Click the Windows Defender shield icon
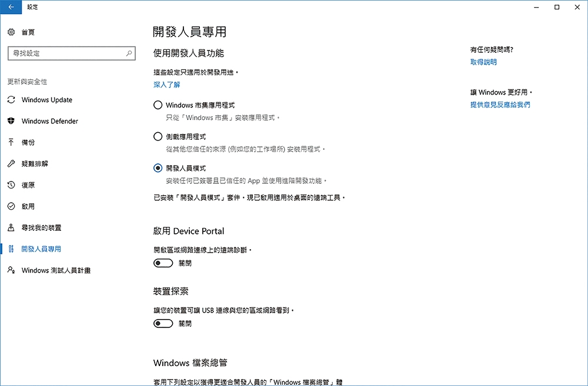The image size is (588, 386). 11,121
